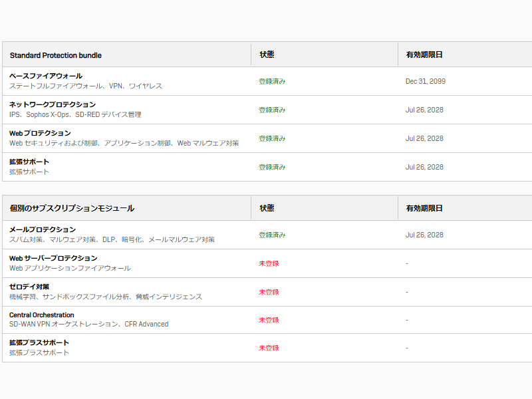Screen dimensions: 532x399
Task: Click 未登録 status for ゼロデイ対策
Action: click(x=269, y=292)
